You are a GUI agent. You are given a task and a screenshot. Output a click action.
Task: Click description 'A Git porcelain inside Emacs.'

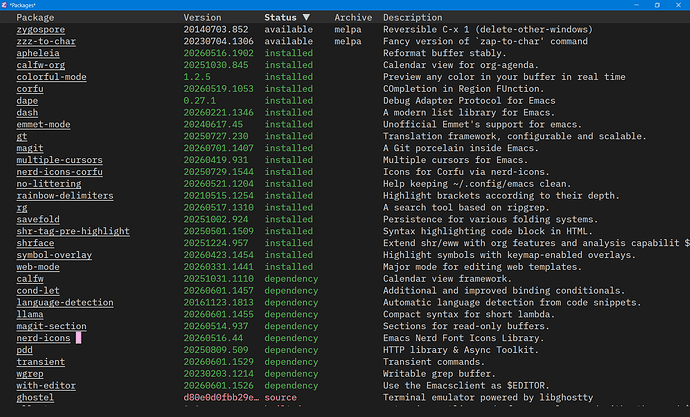tap(461, 148)
